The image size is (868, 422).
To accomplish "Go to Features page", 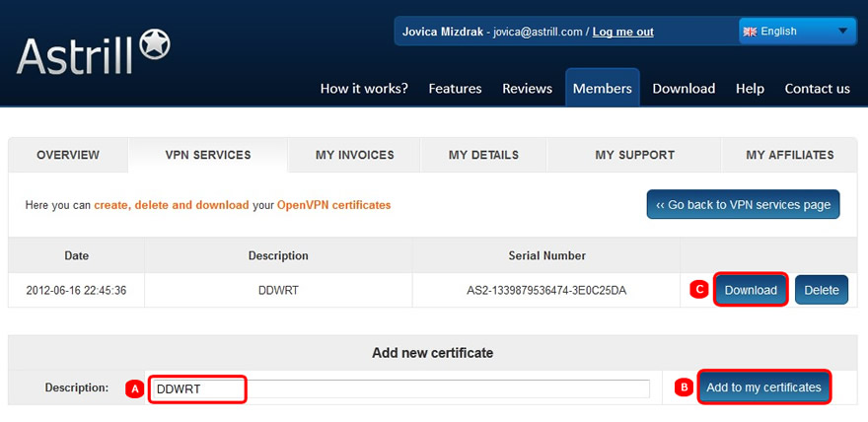I will tap(455, 89).
